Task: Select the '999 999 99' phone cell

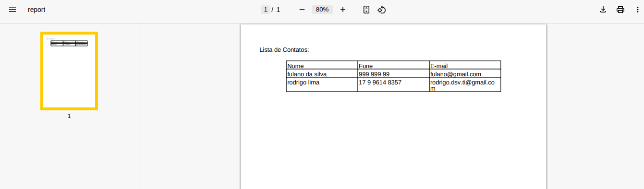Action: pyautogui.click(x=393, y=73)
